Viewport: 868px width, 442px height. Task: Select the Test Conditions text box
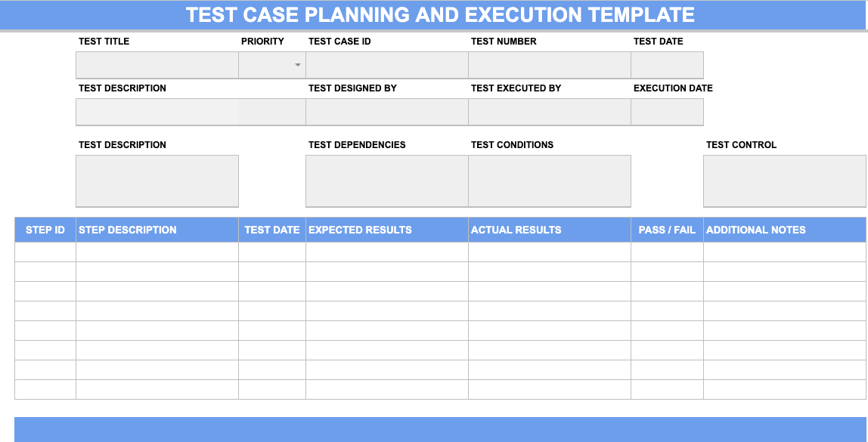(549, 181)
